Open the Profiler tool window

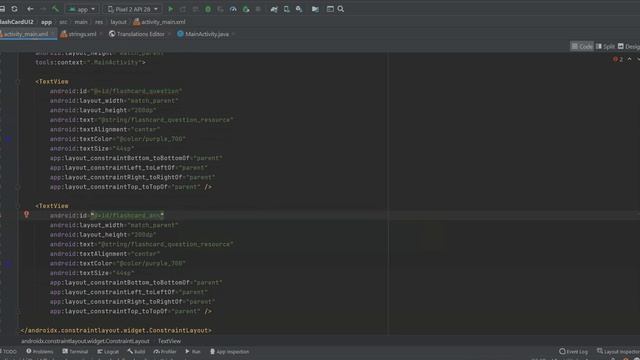(x=165, y=351)
